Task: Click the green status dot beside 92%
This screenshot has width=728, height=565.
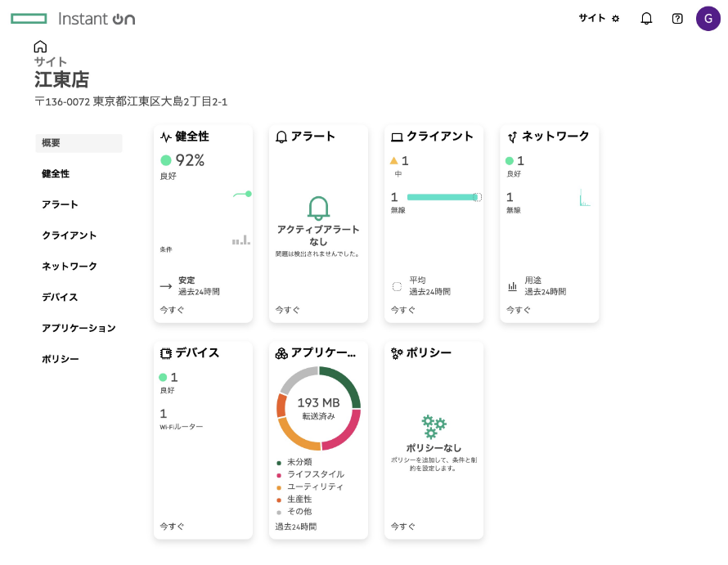Action: pyautogui.click(x=166, y=160)
